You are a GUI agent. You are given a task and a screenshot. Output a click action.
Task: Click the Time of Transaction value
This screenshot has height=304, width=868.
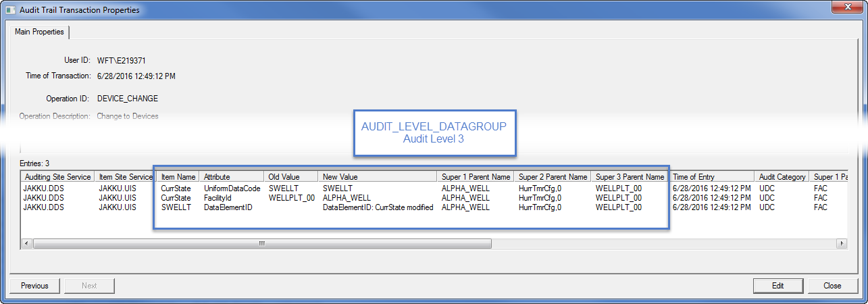(136, 76)
